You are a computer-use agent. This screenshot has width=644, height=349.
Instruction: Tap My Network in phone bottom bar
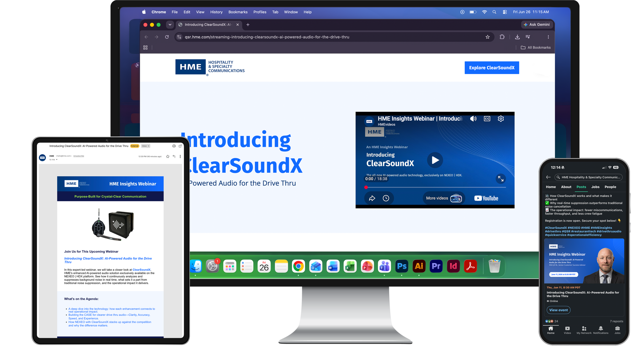coord(584,330)
